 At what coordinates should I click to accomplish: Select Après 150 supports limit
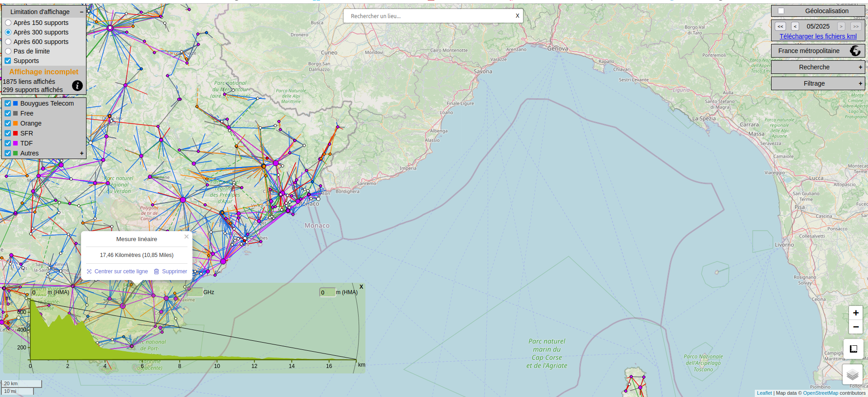(x=8, y=23)
